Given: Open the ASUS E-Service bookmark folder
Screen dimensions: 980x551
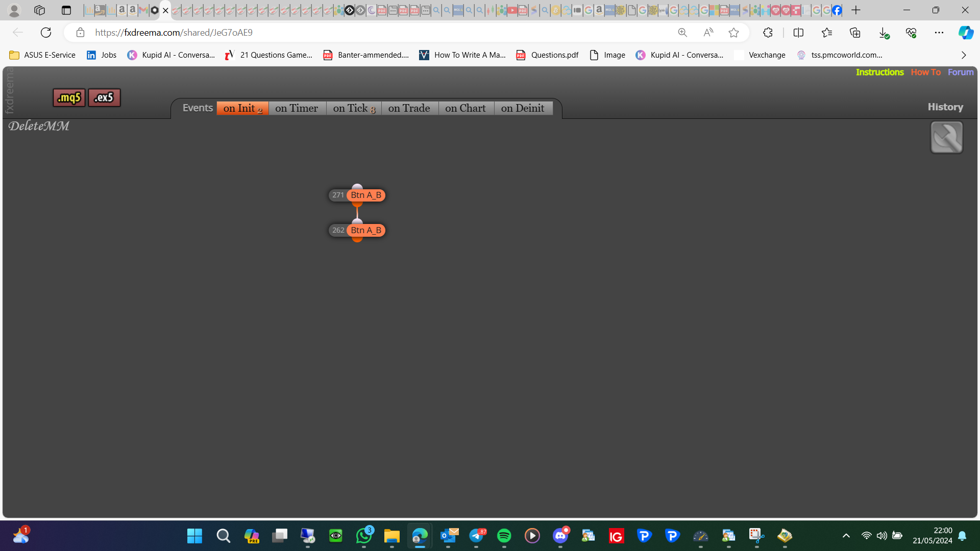Looking at the screenshot, I should 43,55.
